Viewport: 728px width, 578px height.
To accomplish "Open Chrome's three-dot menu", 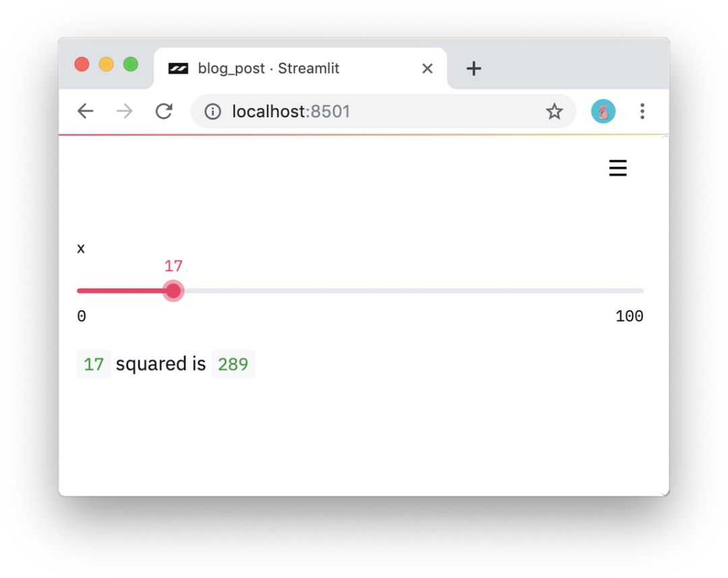I will [642, 111].
